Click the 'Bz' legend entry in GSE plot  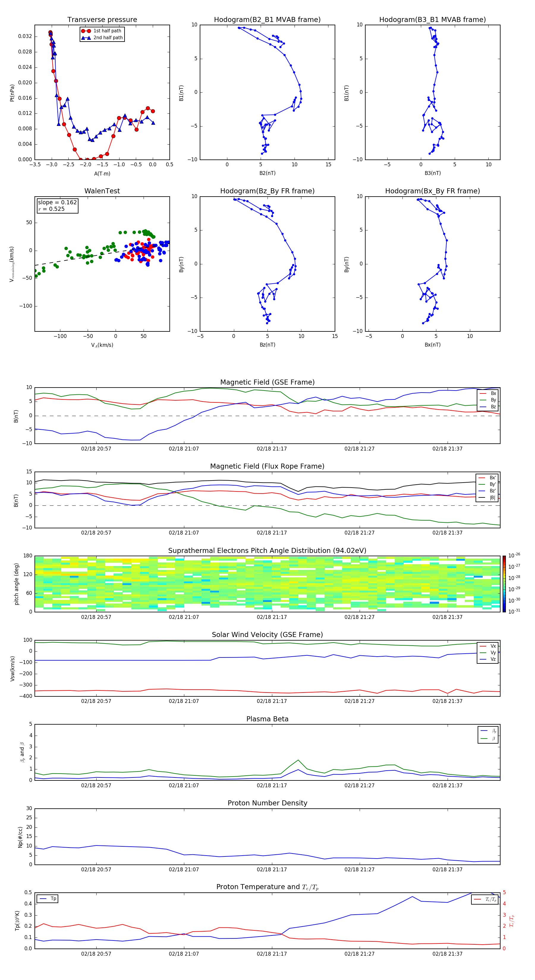[488, 407]
